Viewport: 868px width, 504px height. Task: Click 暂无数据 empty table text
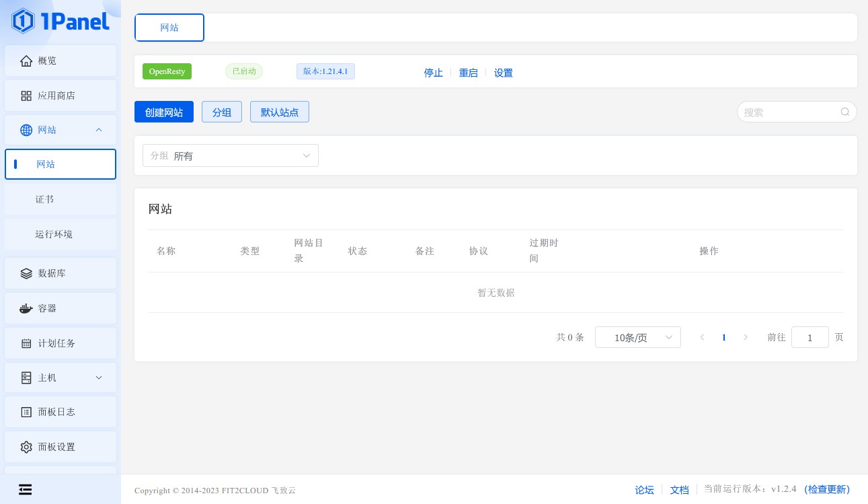point(496,293)
